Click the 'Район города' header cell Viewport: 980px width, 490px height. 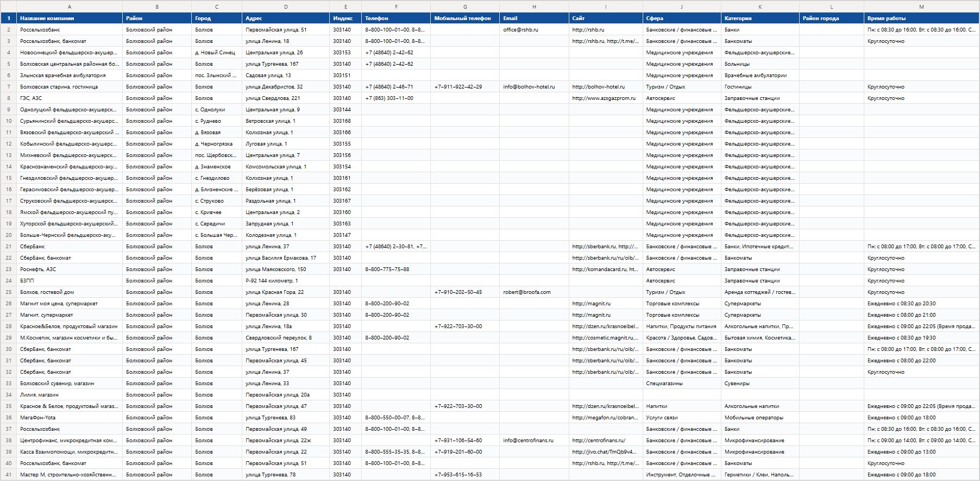point(832,18)
